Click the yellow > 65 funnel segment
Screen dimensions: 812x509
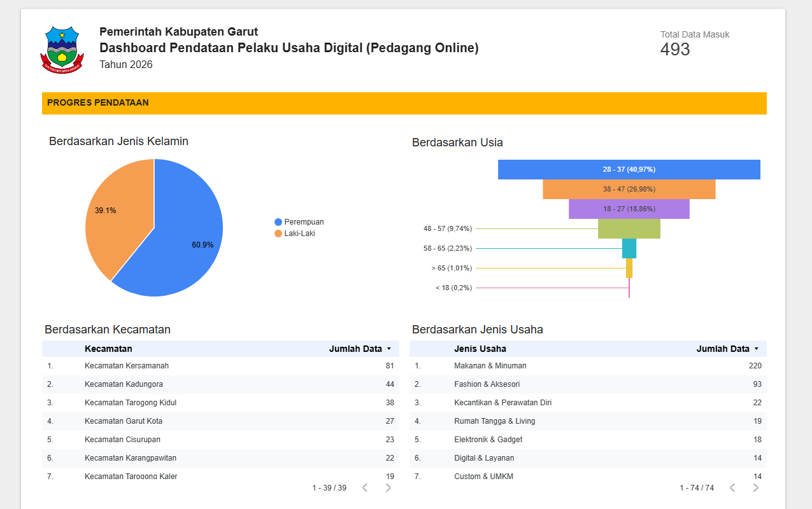pos(629,268)
